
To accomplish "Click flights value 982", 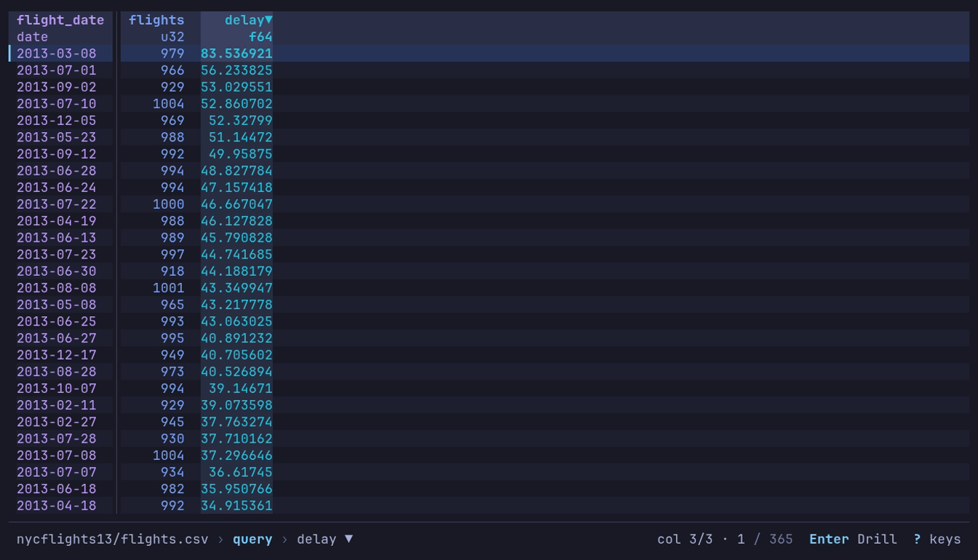I will point(172,489).
